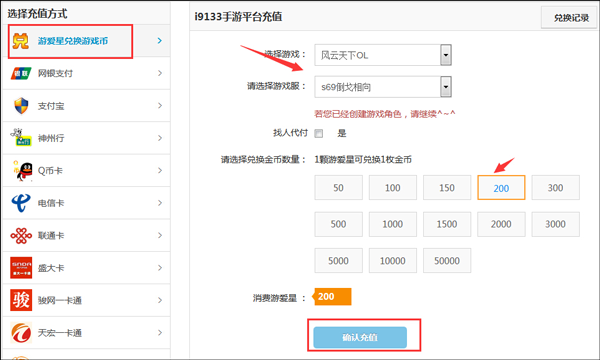
Task: Click the 天宏一卡通 swirl icon
Action: [x=21, y=333]
